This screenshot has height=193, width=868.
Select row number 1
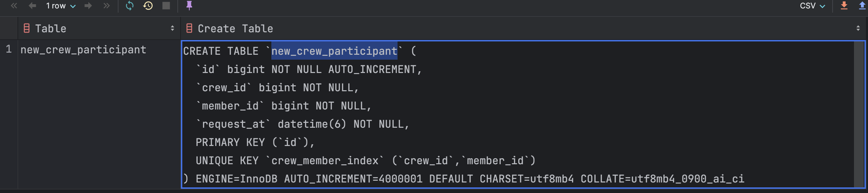point(9,49)
